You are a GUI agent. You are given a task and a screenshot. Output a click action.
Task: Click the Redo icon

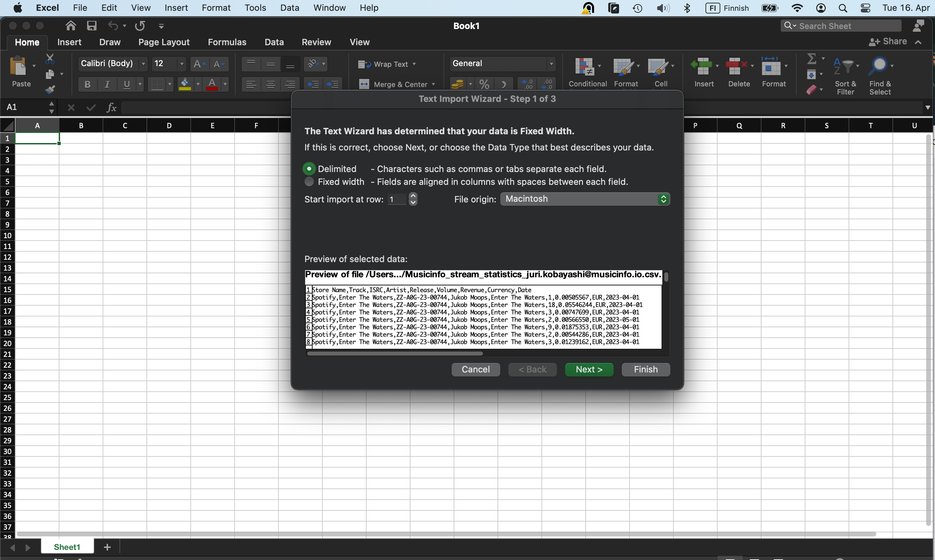click(x=140, y=26)
